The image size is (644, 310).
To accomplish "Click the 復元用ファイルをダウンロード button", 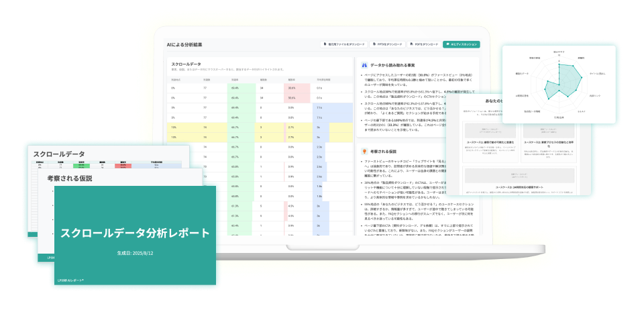I will tap(344, 44).
